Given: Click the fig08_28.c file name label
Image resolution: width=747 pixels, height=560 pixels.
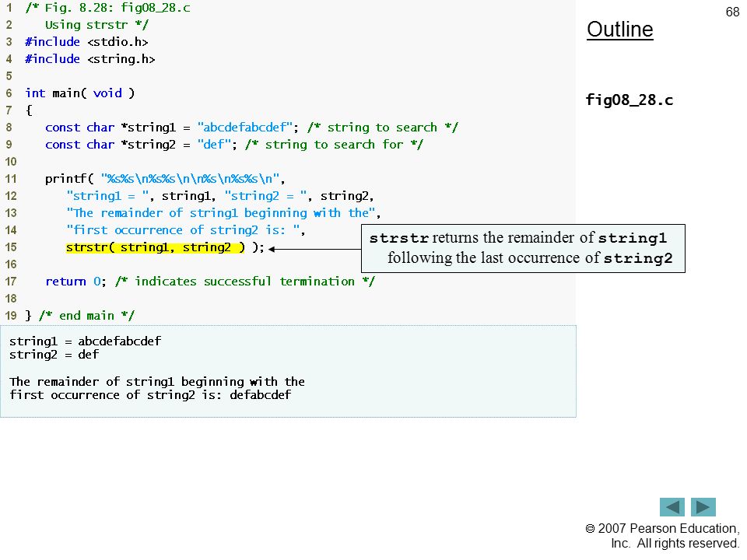Looking at the screenshot, I should (x=630, y=100).
